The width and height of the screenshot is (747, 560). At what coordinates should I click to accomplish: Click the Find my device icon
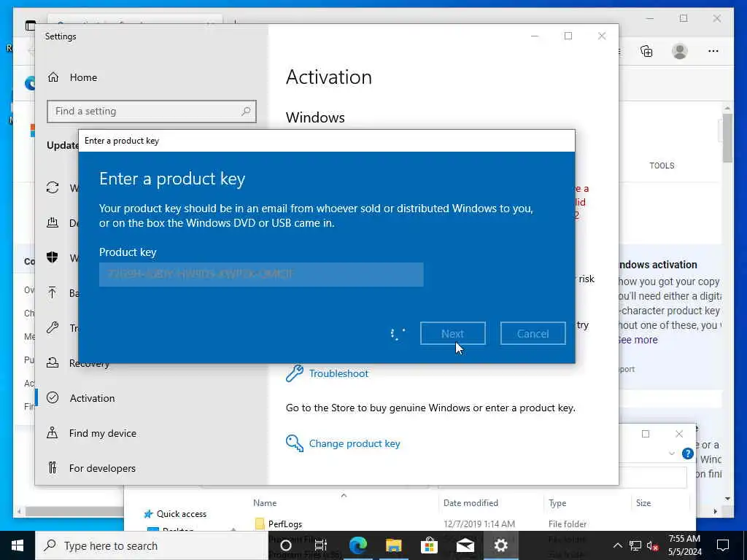[53, 433]
